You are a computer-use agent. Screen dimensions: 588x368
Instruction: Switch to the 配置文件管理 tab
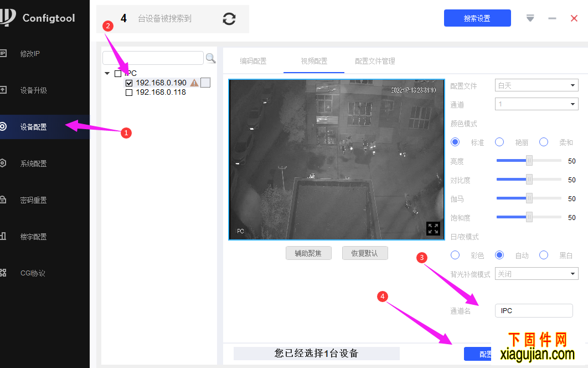pyautogui.click(x=375, y=61)
